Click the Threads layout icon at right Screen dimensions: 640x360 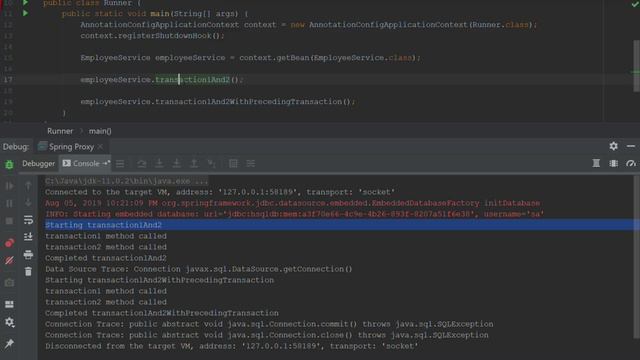click(x=596, y=163)
